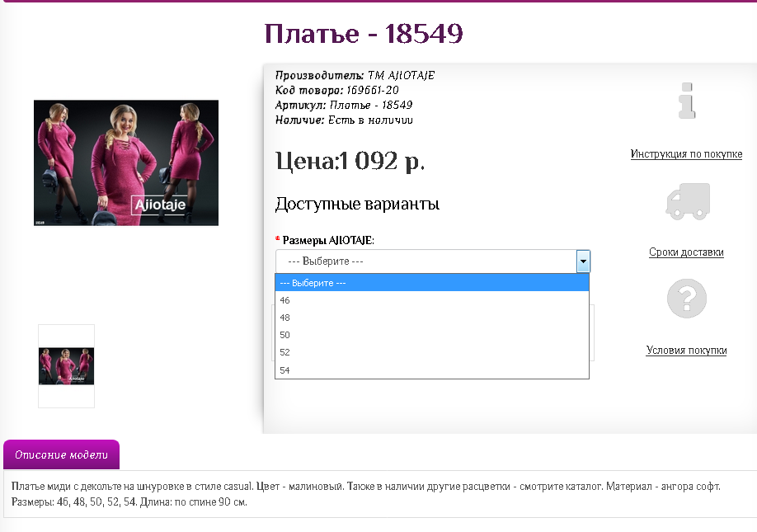757x532 pixels.
Task: Click the size dropdown arrow button
Action: [x=583, y=261]
